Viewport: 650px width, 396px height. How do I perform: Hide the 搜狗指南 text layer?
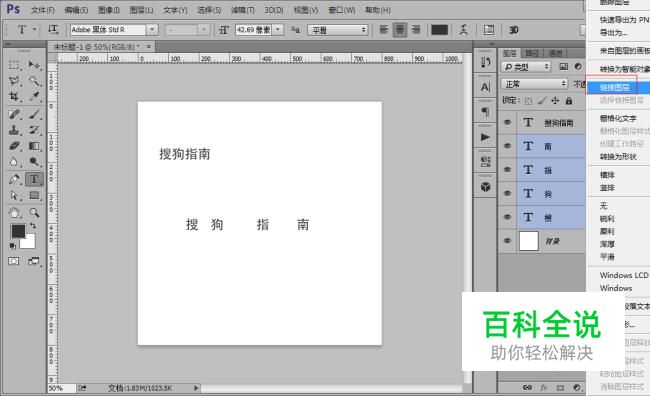[507, 122]
